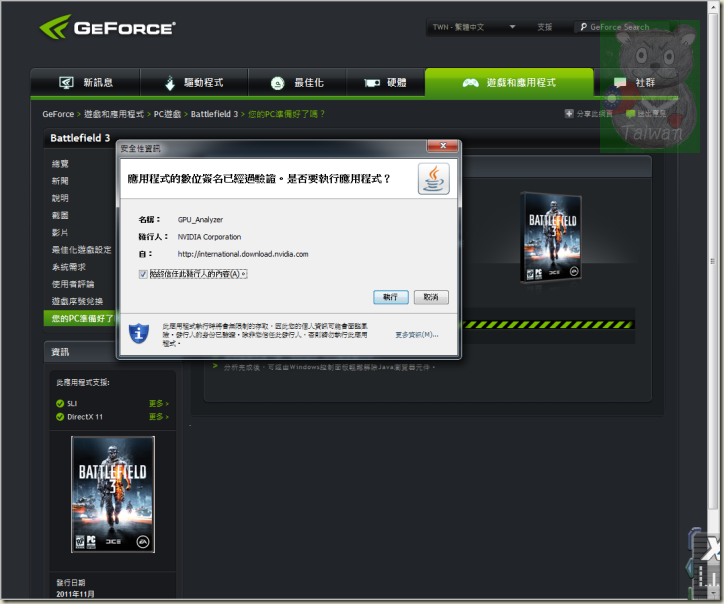
Task: Close the security information dialog
Action: 442,146
